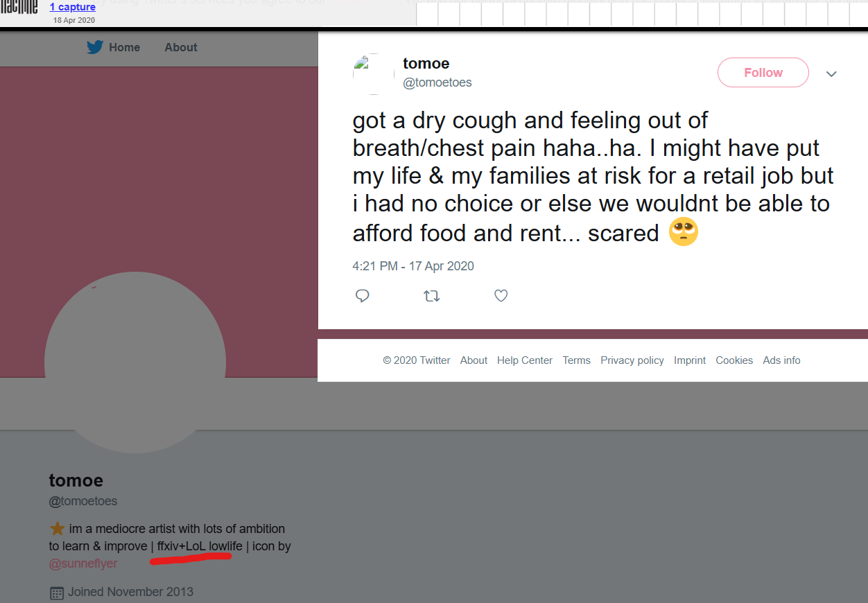Open the Privacy policy footer link

[632, 360]
